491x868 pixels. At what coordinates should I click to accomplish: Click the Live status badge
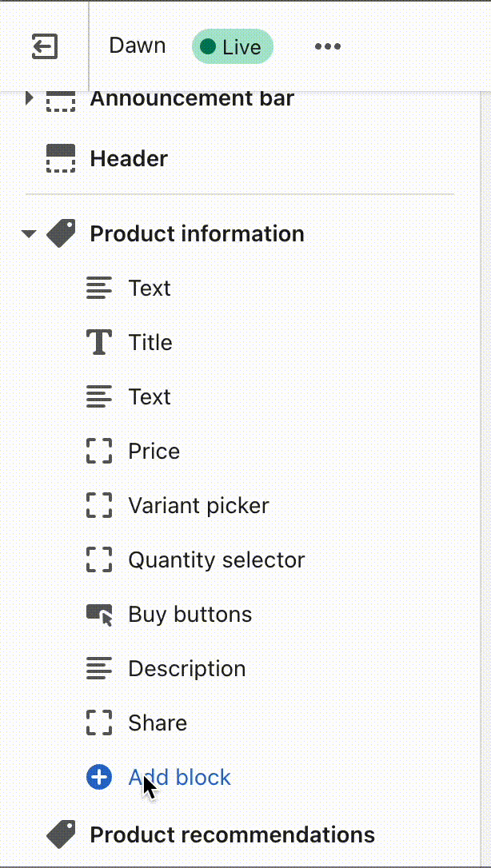tap(232, 46)
